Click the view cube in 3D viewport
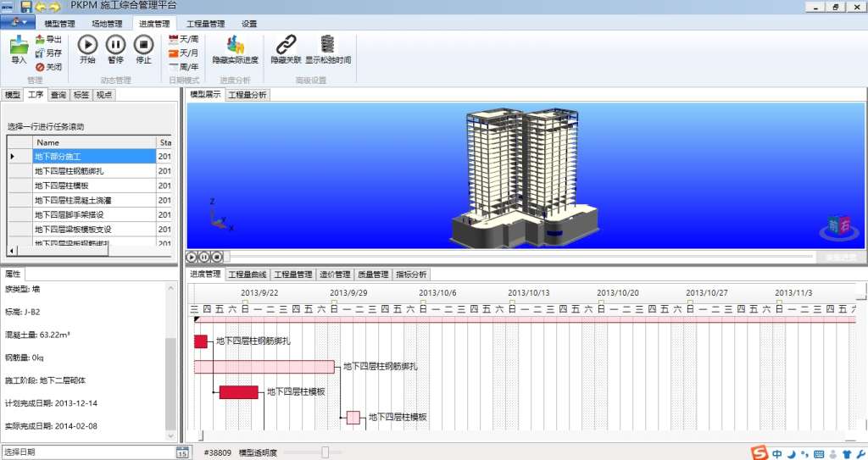The width and height of the screenshot is (868, 460). point(838,226)
